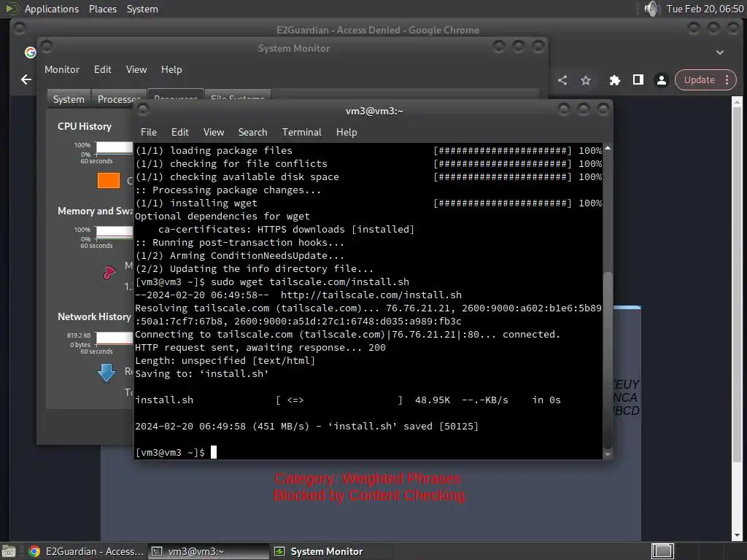Open the terminal Search menu
The height and width of the screenshot is (560, 747).
[x=252, y=133]
